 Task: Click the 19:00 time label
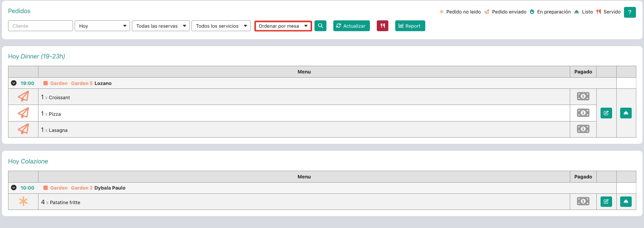(27, 83)
